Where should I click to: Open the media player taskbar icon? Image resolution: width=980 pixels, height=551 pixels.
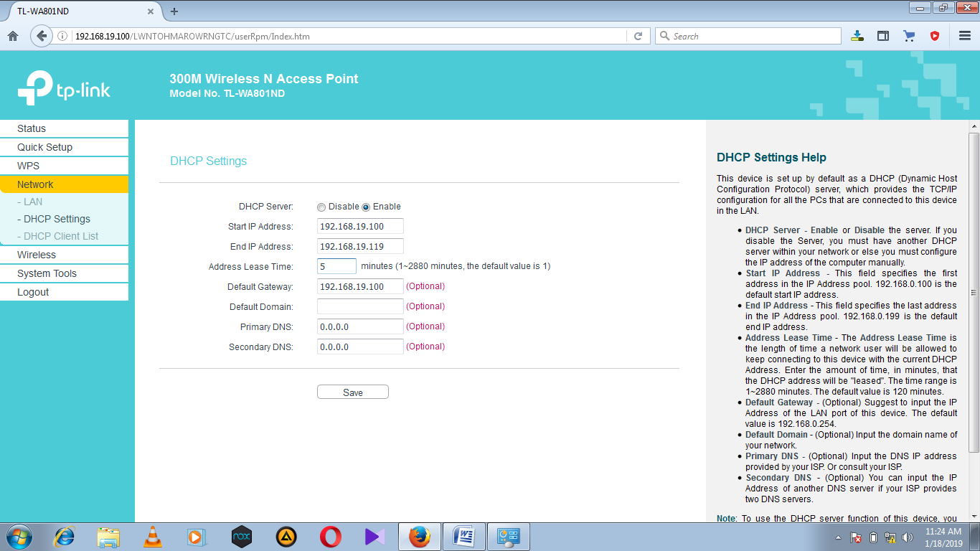click(x=197, y=536)
